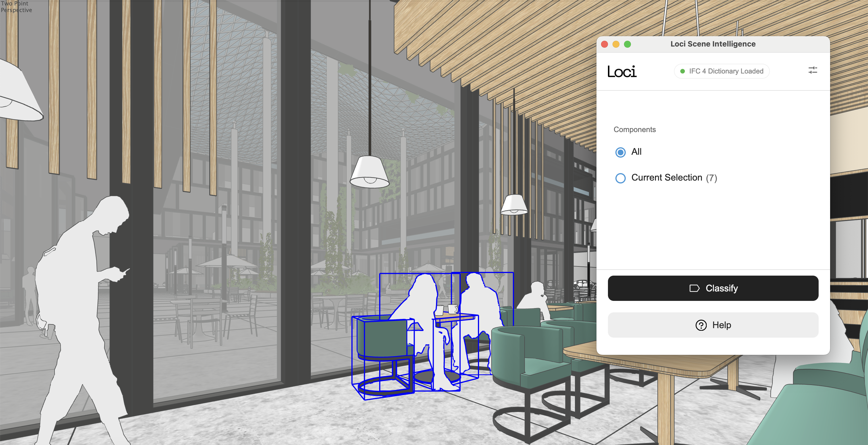The image size is (868, 445).
Task: Click the tag icon on Classify button
Action: [694, 288]
